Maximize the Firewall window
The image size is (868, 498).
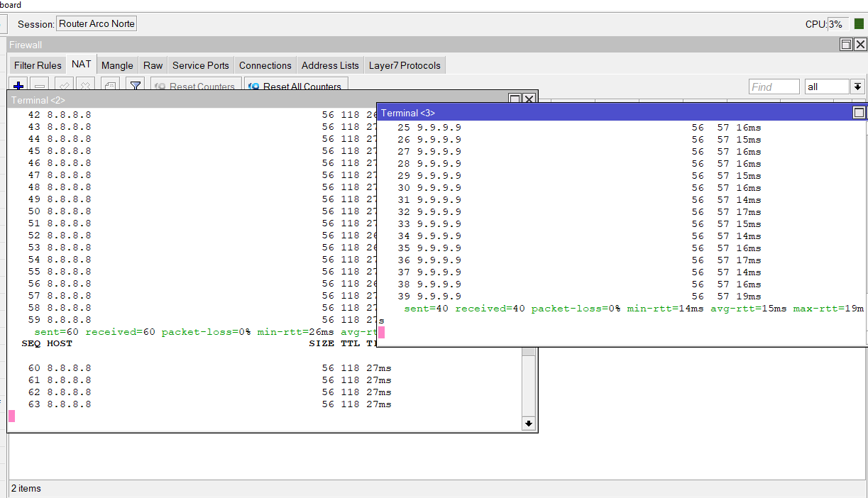pyautogui.click(x=846, y=45)
